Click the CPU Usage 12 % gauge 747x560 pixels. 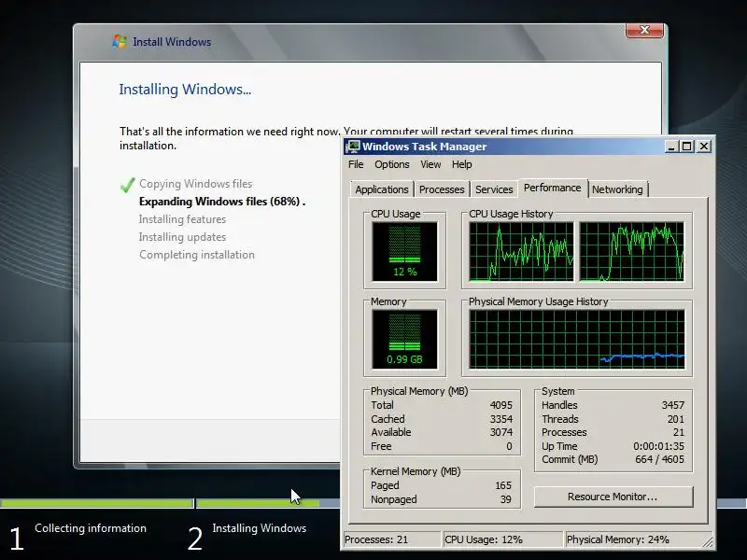(x=404, y=251)
